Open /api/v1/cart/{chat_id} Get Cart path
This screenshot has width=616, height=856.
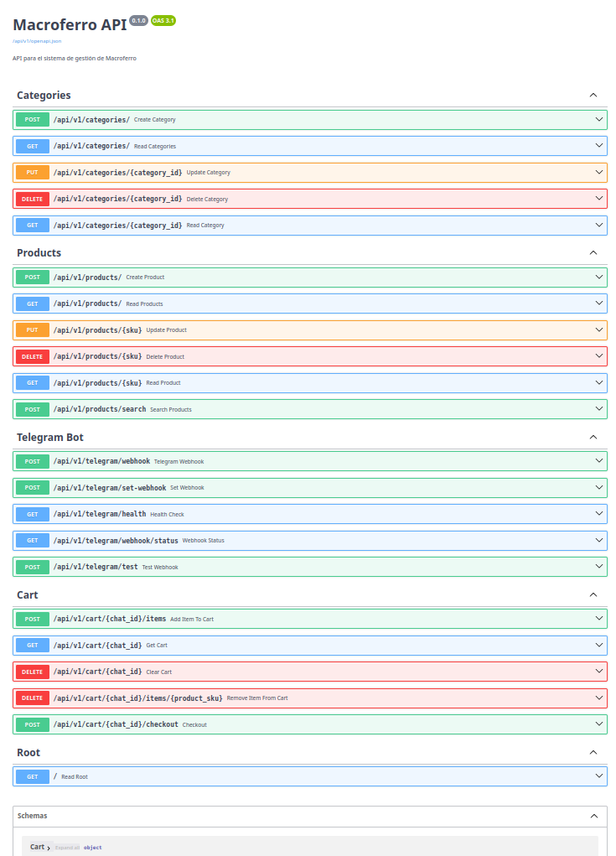98,646
